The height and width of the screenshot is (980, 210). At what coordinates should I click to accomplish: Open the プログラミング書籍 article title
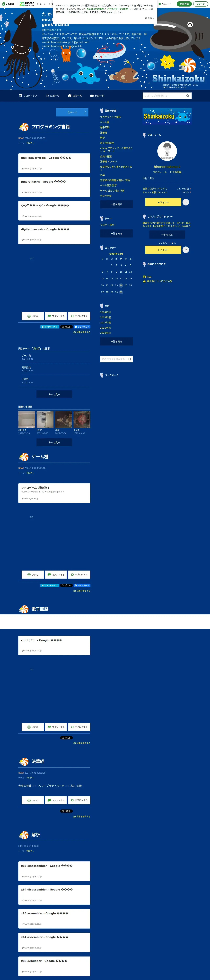pyautogui.click(x=51, y=127)
